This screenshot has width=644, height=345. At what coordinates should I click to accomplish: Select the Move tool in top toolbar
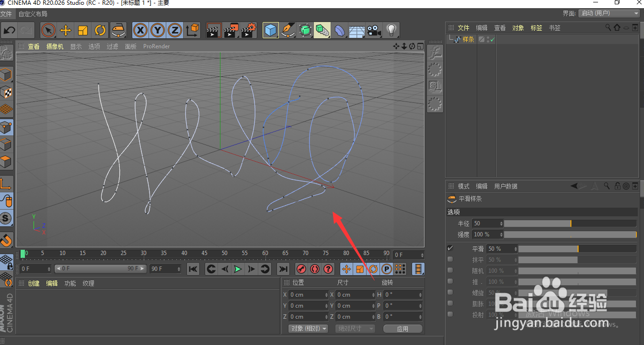coord(66,31)
